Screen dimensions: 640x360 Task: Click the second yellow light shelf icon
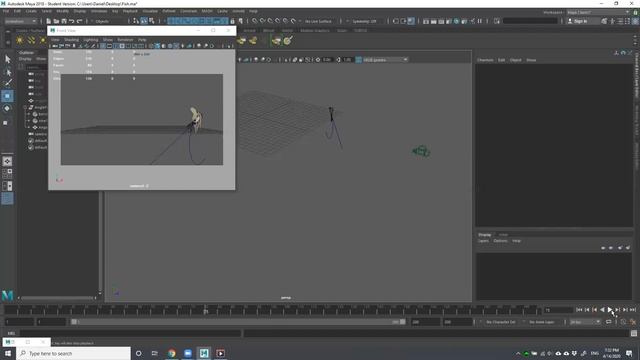click(x=31, y=40)
